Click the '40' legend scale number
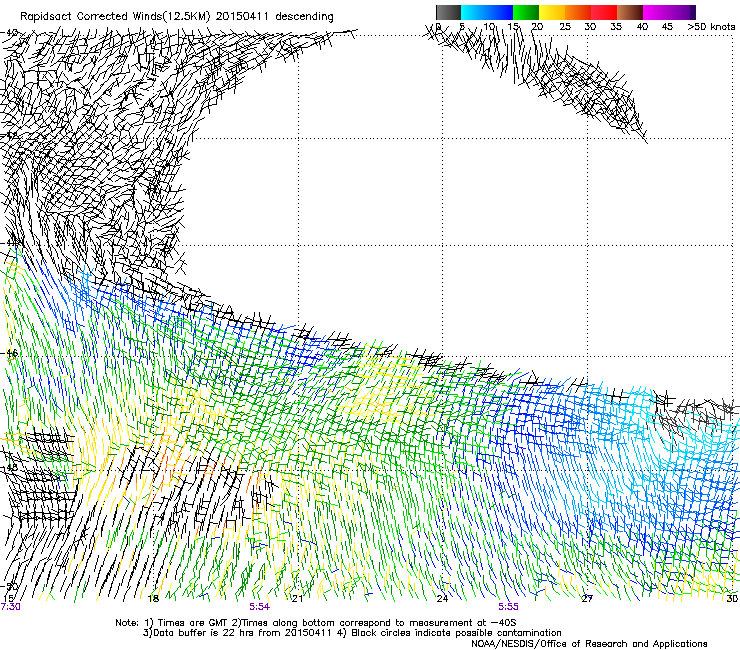 click(x=642, y=26)
